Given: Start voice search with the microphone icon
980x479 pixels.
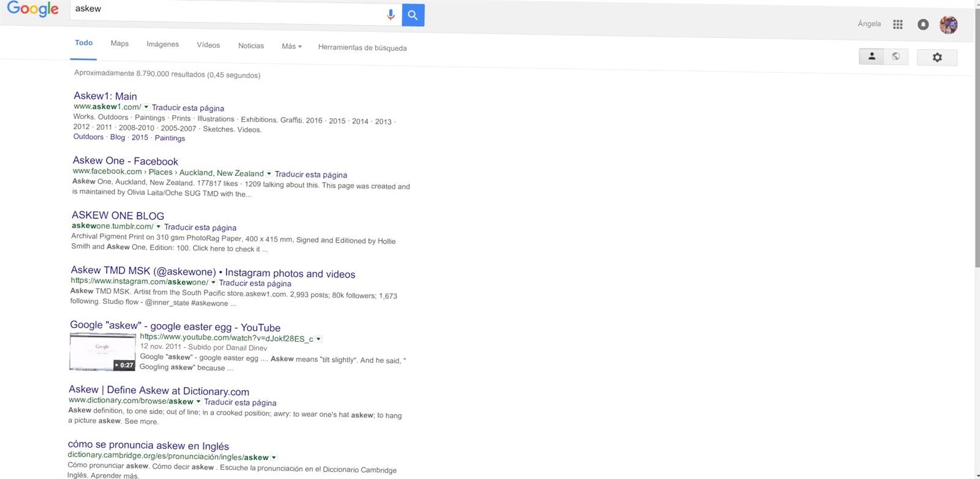Looking at the screenshot, I should pos(391,15).
